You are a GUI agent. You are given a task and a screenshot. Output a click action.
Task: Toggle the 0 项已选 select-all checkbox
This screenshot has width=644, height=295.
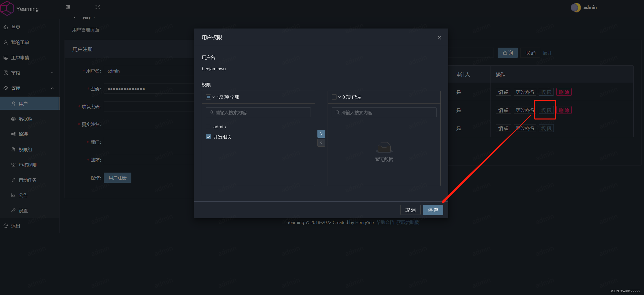334,97
